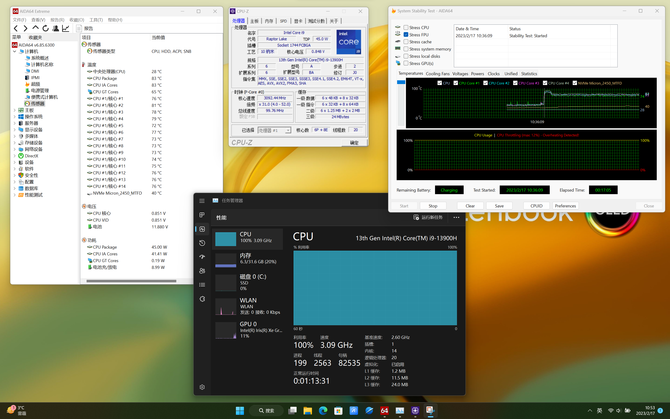670x419 pixels.
Task: Toggle NVMe Micron_2450 graph checkbox
Action: (x=575, y=83)
